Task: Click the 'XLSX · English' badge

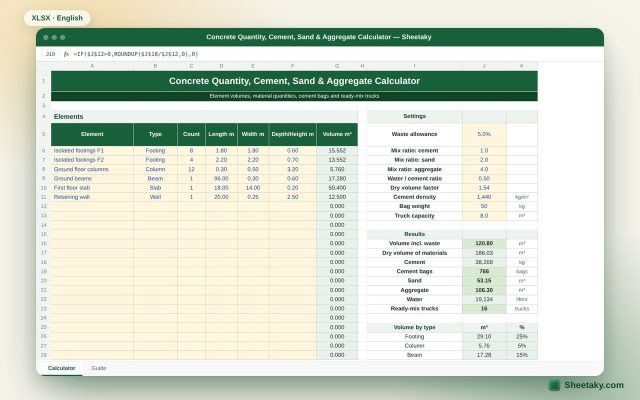Action: coord(57,18)
